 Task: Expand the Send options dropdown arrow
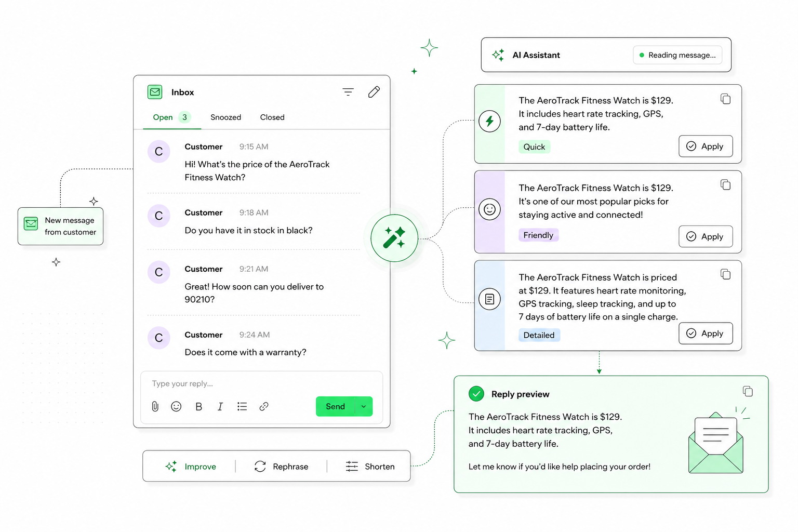pyautogui.click(x=364, y=406)
